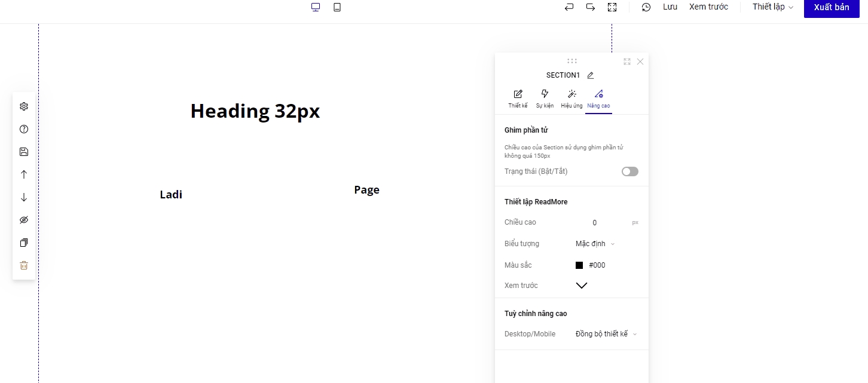Switch to the Thiết kế tab
This screenshot has width=868, height=383.
coord(518,99)
